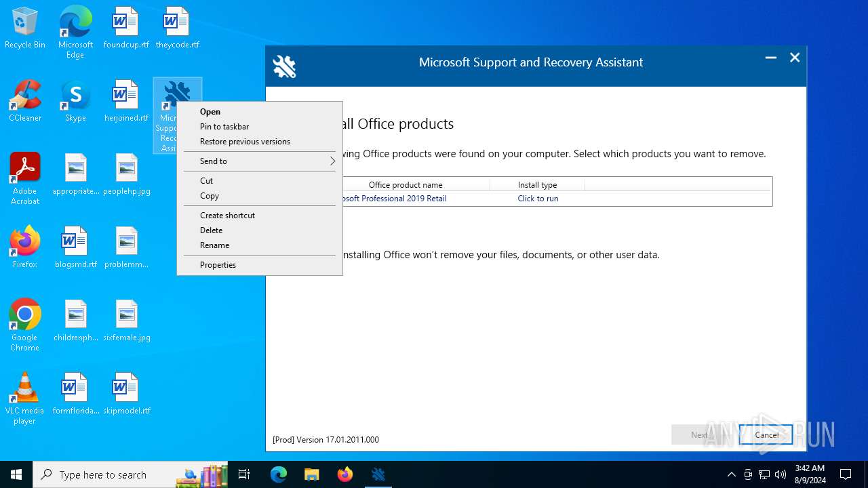Choose Pin to taskbar in context menu

(260, 127)
